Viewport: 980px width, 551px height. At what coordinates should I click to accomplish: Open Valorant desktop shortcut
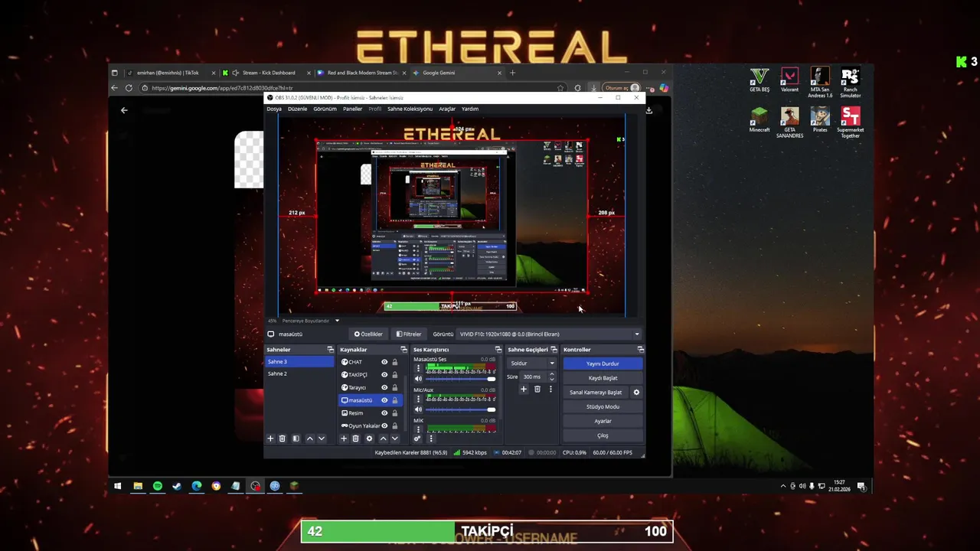789,80
